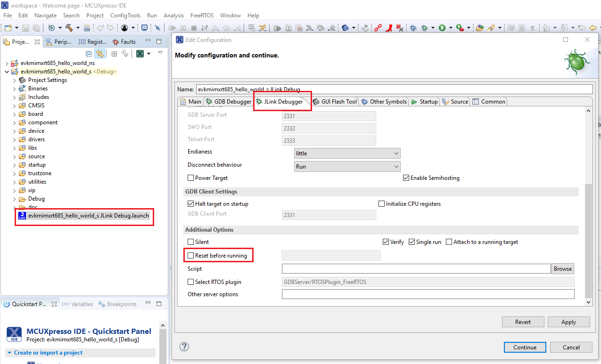Image resolution: width=601 pixels, height=364 pixels.
Task: Click the red boot toolbar icon
Action: point(389,28)
